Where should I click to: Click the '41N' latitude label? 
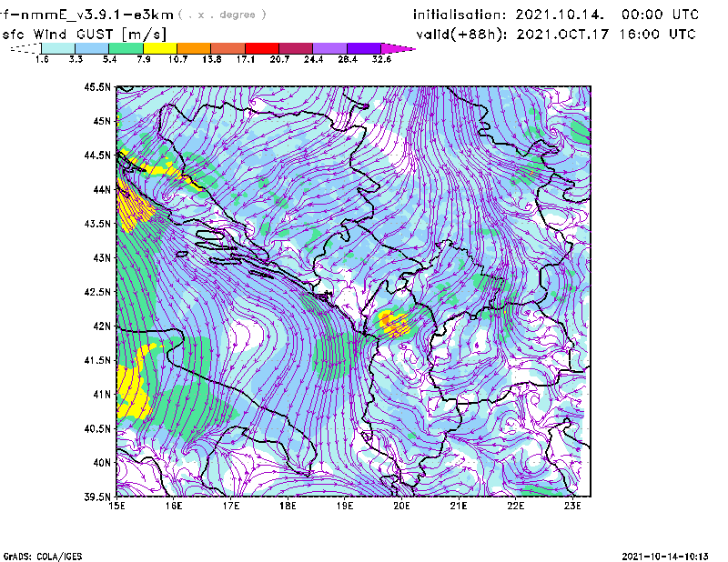pyautogui.click(x=102, y=394)
